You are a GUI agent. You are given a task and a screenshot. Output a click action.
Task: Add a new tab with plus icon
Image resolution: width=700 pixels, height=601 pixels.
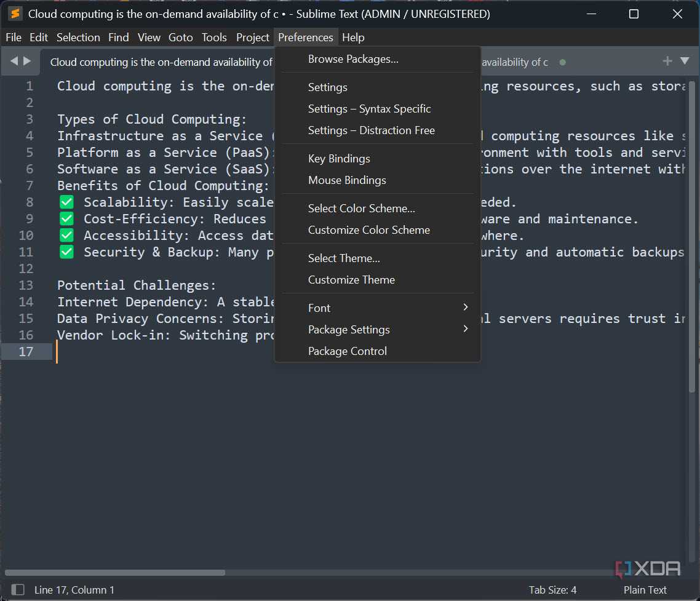pyautogui.click(x=667, y=61)
